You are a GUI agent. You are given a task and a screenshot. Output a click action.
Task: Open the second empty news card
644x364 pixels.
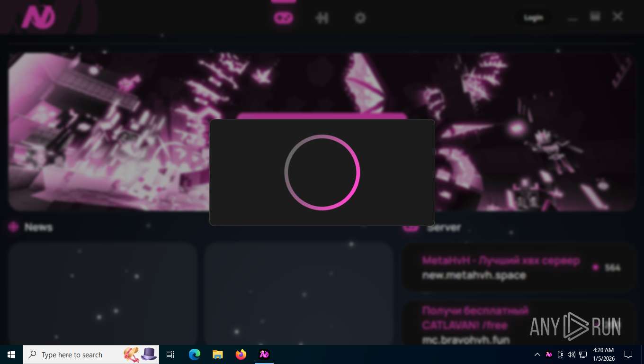coord(299,294)
